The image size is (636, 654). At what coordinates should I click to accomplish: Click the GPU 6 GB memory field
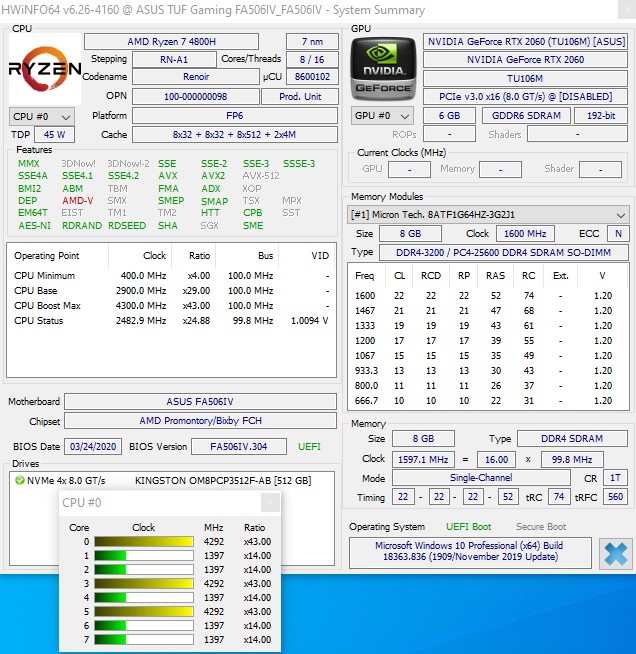450,116
